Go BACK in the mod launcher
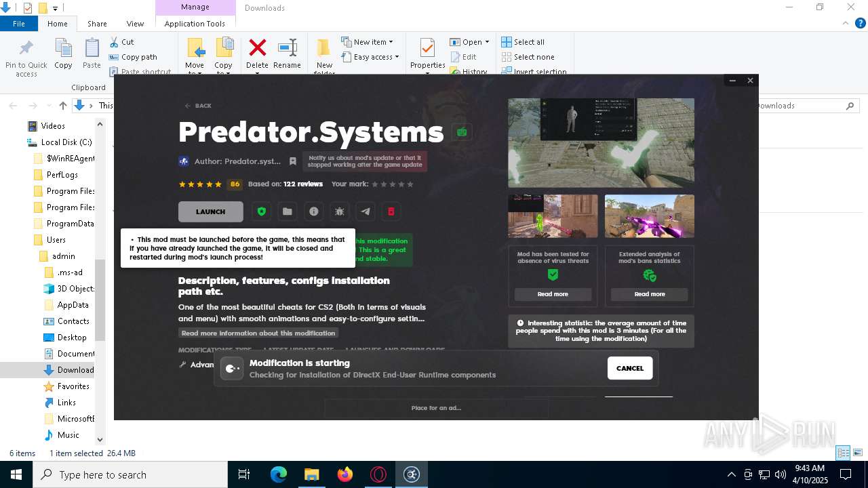Image resolution: width=868 pixels, height=488 pixels. (198, 106)
